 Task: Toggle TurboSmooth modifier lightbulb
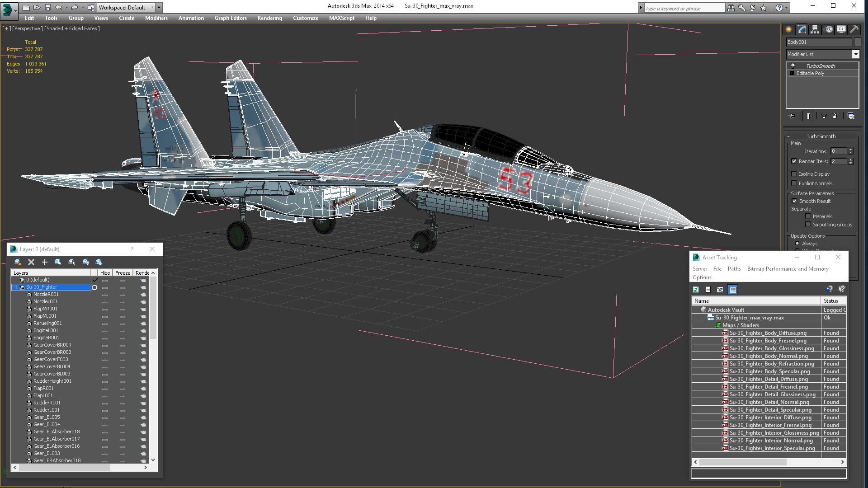tap(793, 66)
